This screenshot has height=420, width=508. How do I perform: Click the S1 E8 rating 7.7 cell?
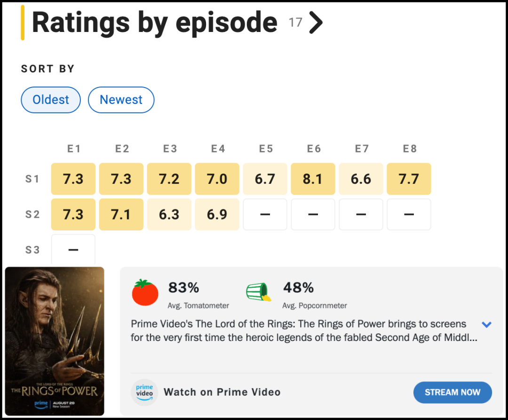tap(409, 179)
